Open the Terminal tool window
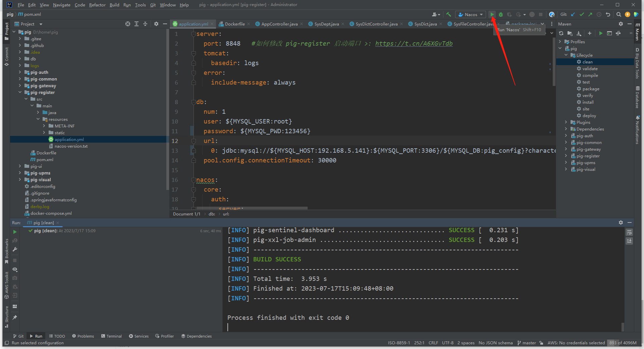 [111, 336]
